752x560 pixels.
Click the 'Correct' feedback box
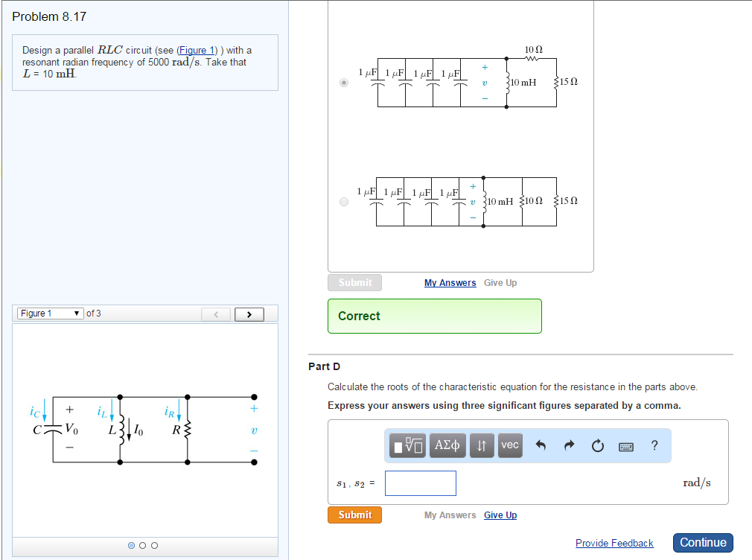coord(435,316)
